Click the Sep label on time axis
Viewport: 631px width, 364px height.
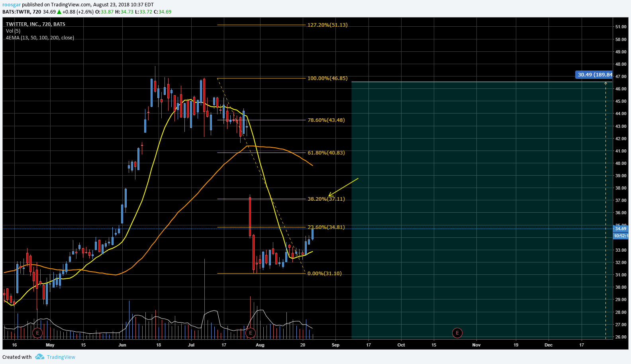pyautogui.click(x=335, y=345)
